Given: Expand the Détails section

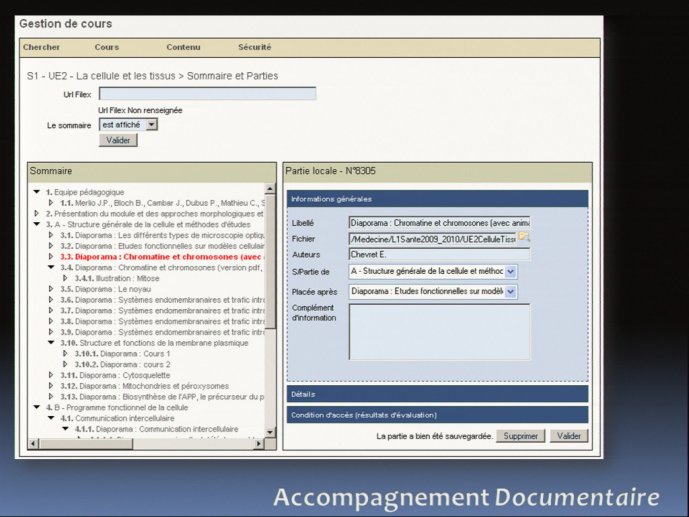Looking at the screenshot, I should pyautogui.click(x=437, y=394).
